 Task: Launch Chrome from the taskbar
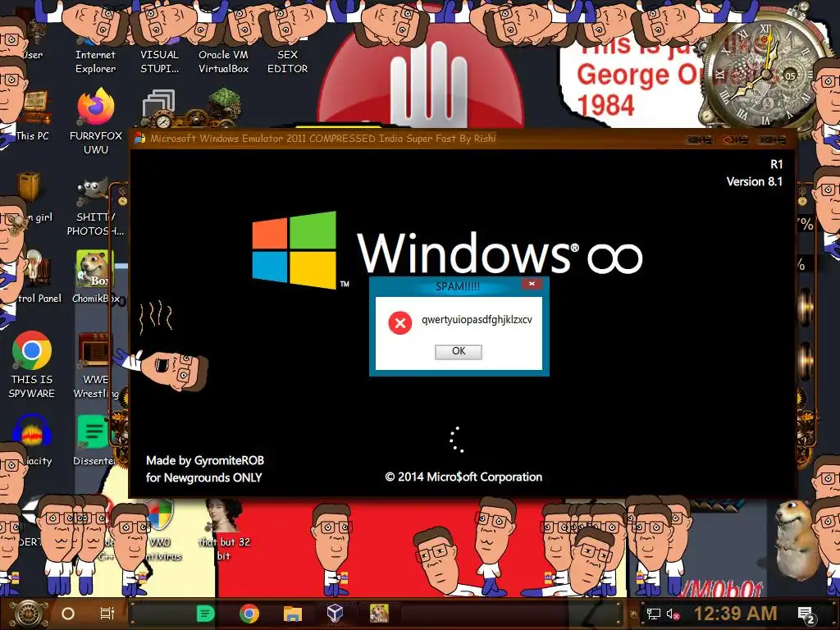[249, 614]
